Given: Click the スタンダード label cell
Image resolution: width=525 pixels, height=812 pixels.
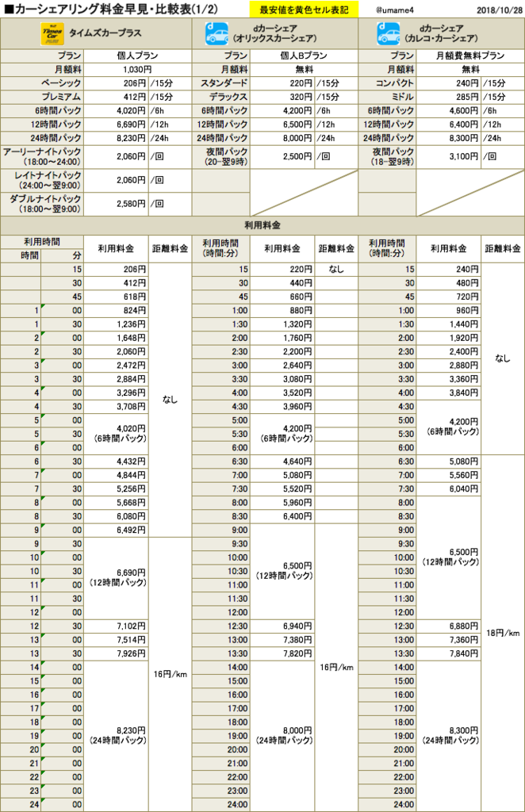Looking at the screenshot, I should click(221, 83).
